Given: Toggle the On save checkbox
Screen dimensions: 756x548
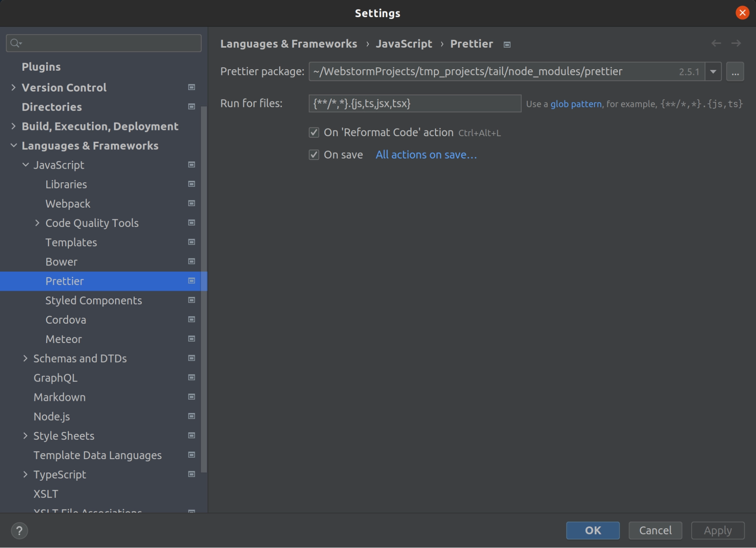Looking at the screenshot, I should tap(314, 155).
